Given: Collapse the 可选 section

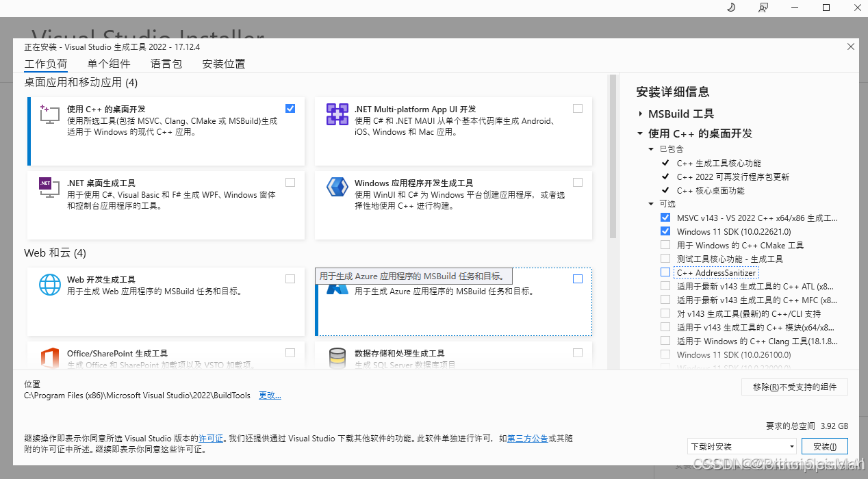Looking at the screenshot, I should click(651, 204).
